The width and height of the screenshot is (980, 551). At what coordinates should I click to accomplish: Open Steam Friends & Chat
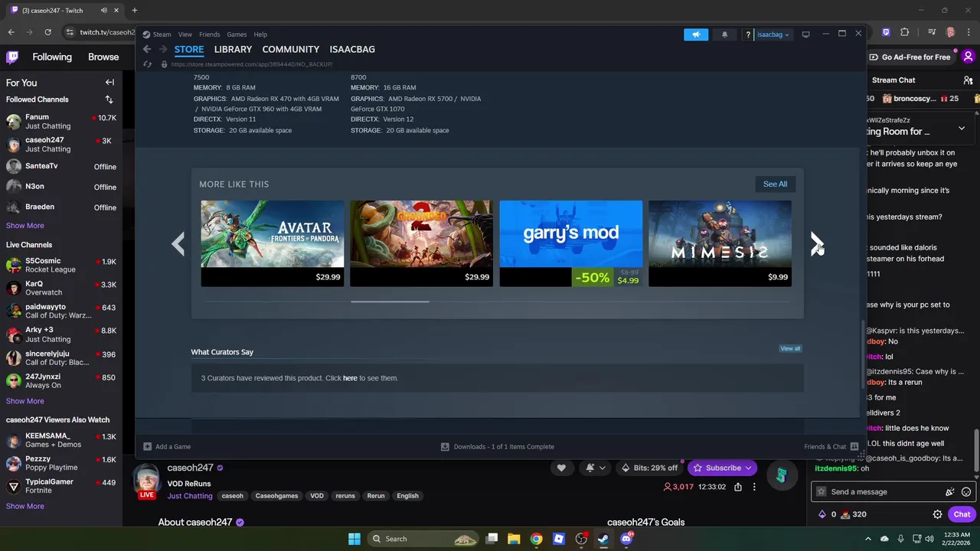point(831,446)
